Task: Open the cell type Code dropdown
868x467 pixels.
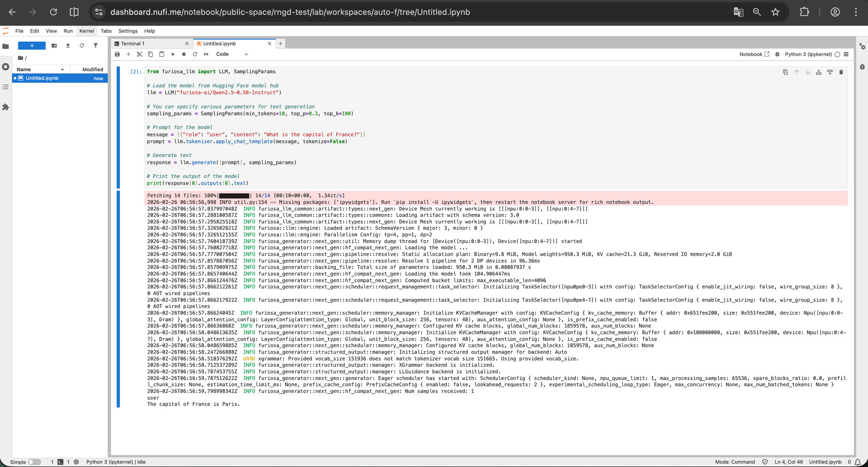Action: tap(232, 54)
